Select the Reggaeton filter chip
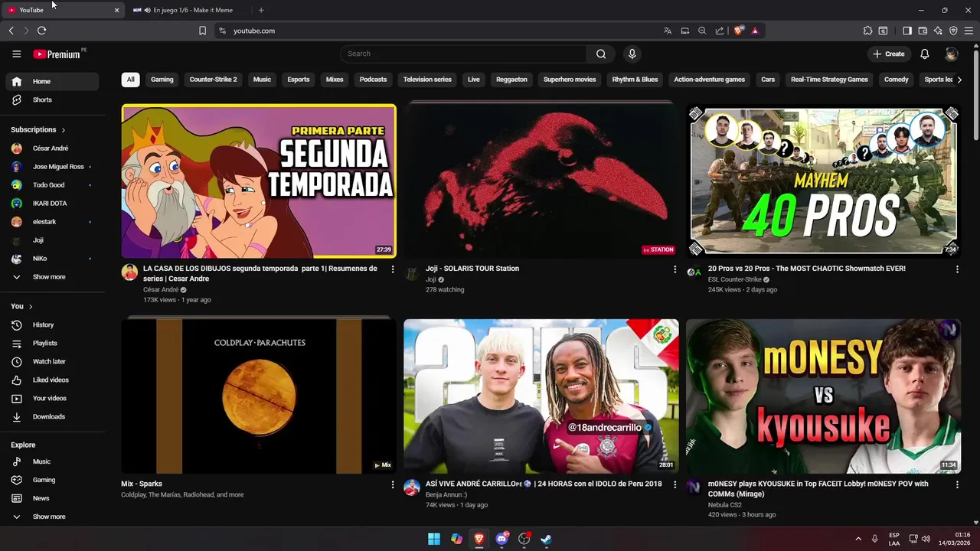This screenshot has width=980, height=551. tap(511, 80)
